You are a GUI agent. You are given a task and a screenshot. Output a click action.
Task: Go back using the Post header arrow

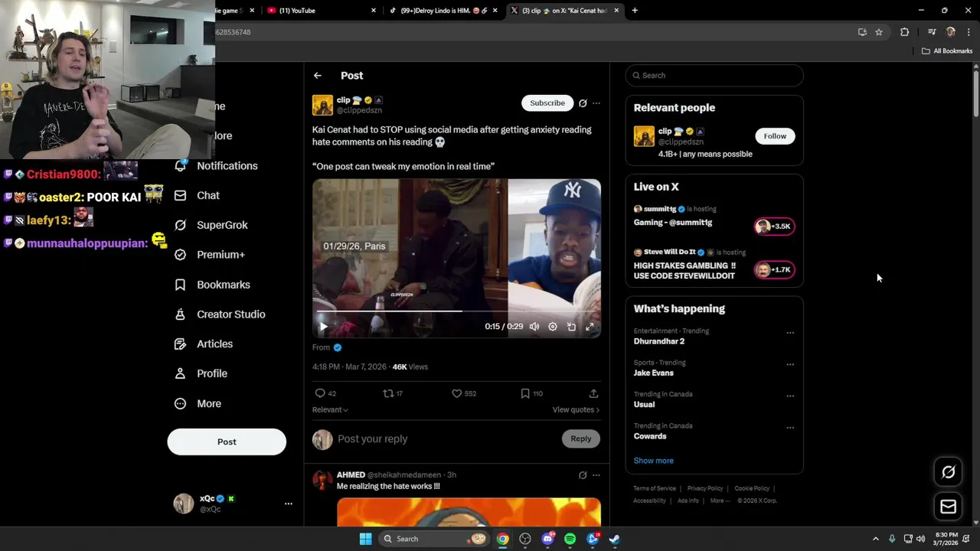318,76
